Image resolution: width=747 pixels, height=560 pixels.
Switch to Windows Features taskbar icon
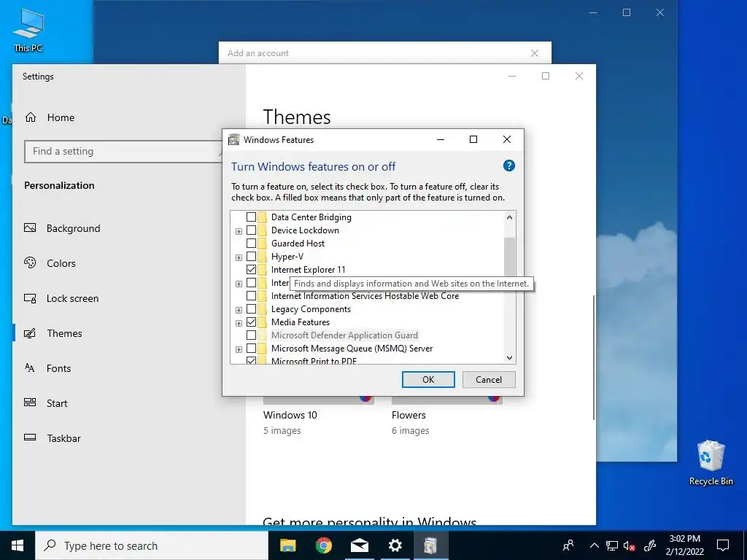pos(430,545)
